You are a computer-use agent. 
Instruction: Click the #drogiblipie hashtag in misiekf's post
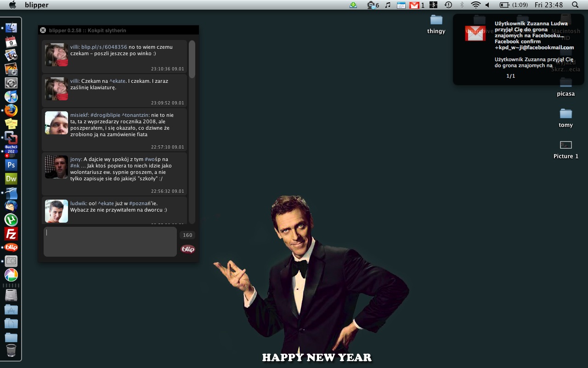(x=105, y=115)
